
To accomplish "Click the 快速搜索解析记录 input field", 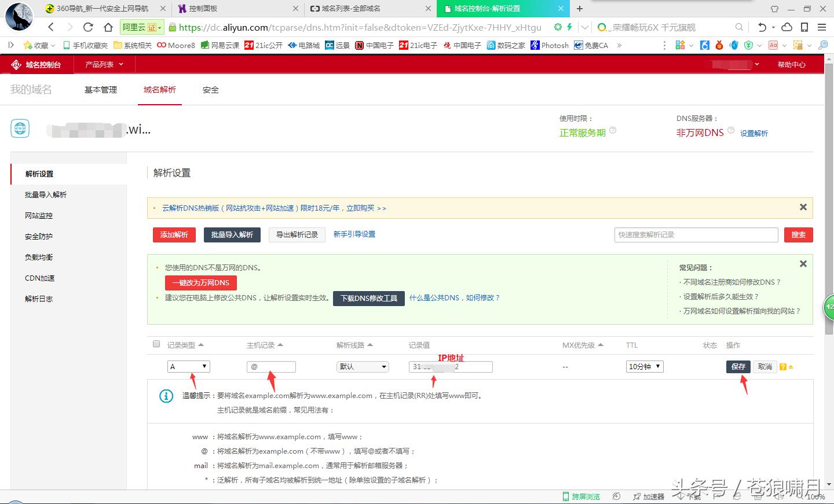I will [696, 235].
